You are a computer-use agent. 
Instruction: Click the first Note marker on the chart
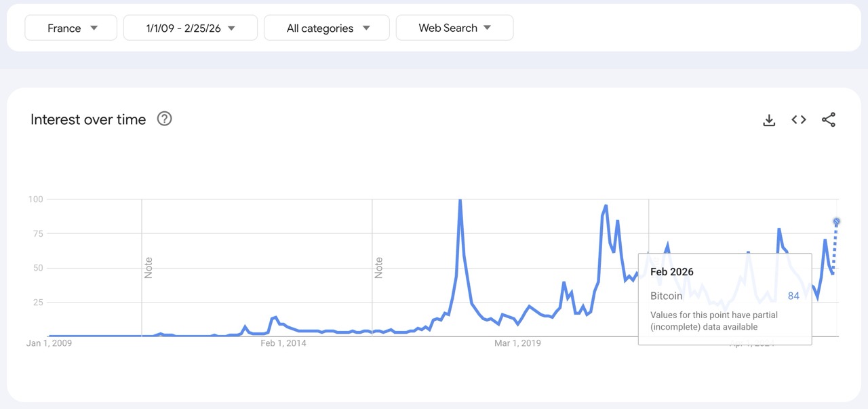(x=148, y=267)
